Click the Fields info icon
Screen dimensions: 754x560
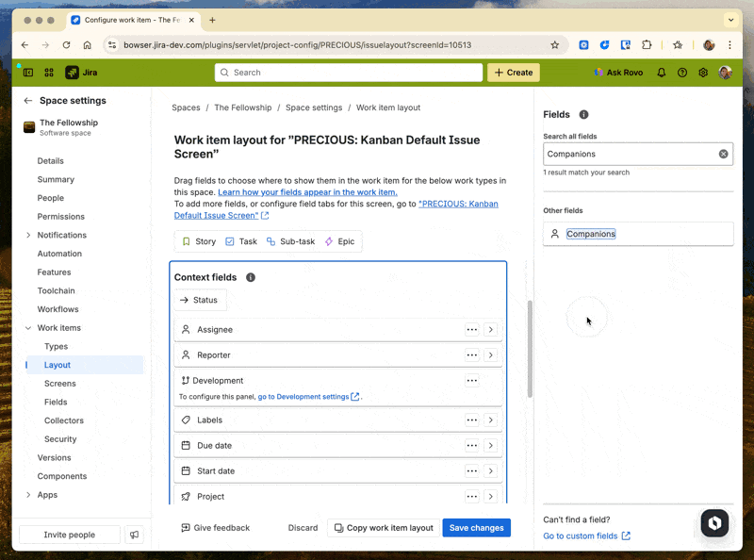coord(583,114)
